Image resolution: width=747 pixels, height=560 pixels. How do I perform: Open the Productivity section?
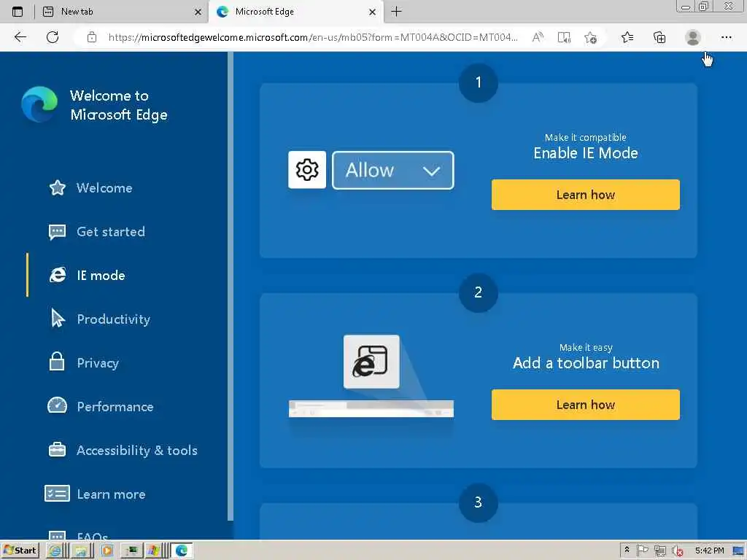(x=99, y=319)
